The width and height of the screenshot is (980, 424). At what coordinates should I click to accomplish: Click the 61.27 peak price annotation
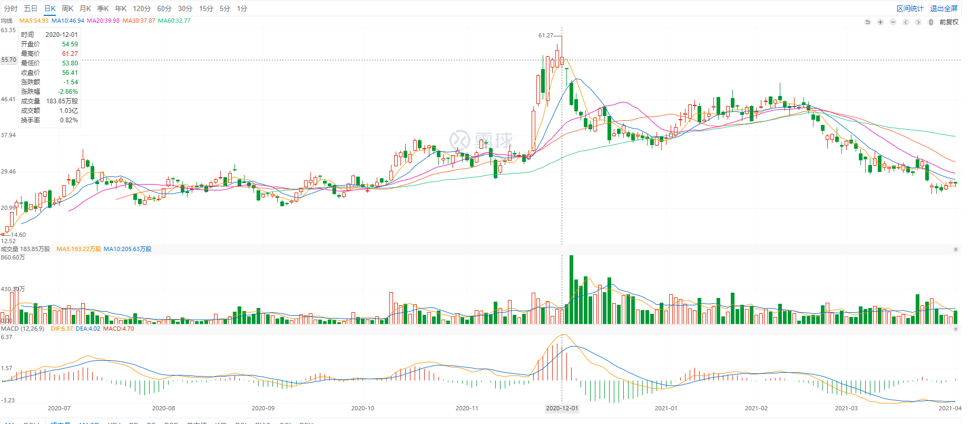546,35
